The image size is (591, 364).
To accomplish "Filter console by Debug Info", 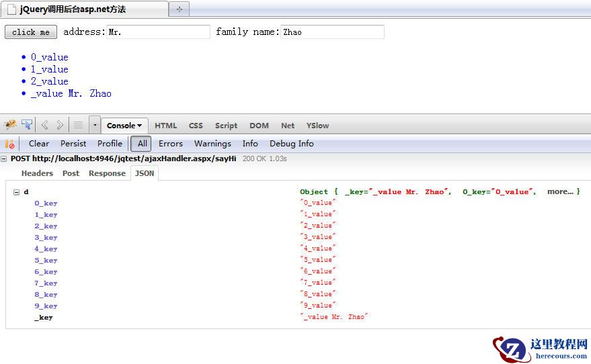I will (x=291, y=144).
